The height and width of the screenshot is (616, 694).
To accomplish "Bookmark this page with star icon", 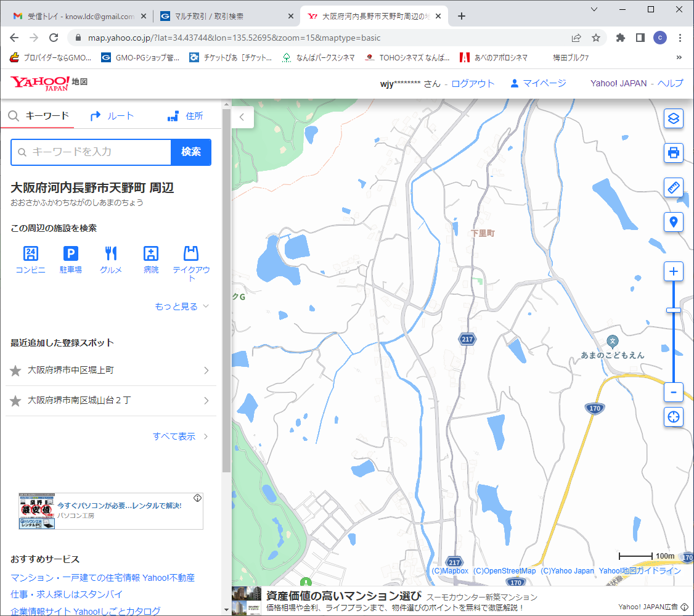I will coord(596,38).
